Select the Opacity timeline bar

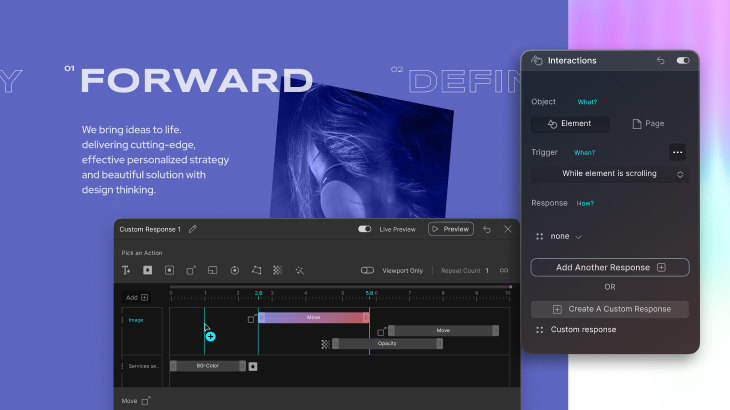387,343
